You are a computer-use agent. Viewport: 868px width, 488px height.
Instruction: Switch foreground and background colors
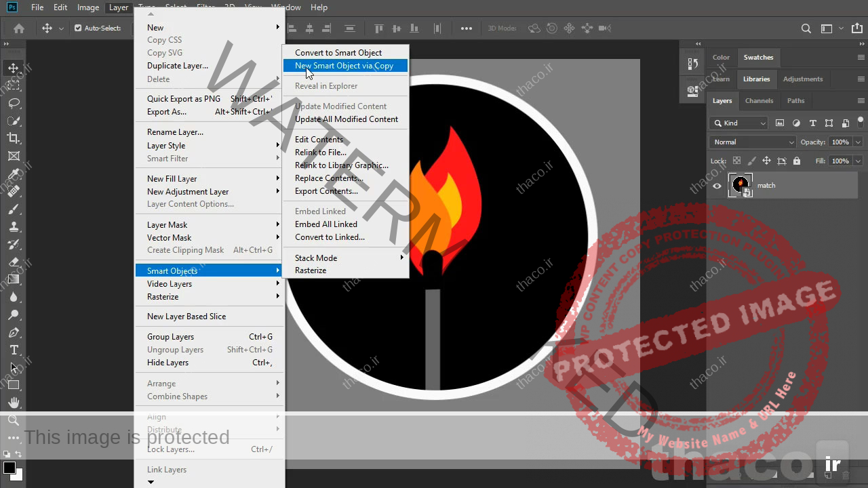(x=18, y=454)
